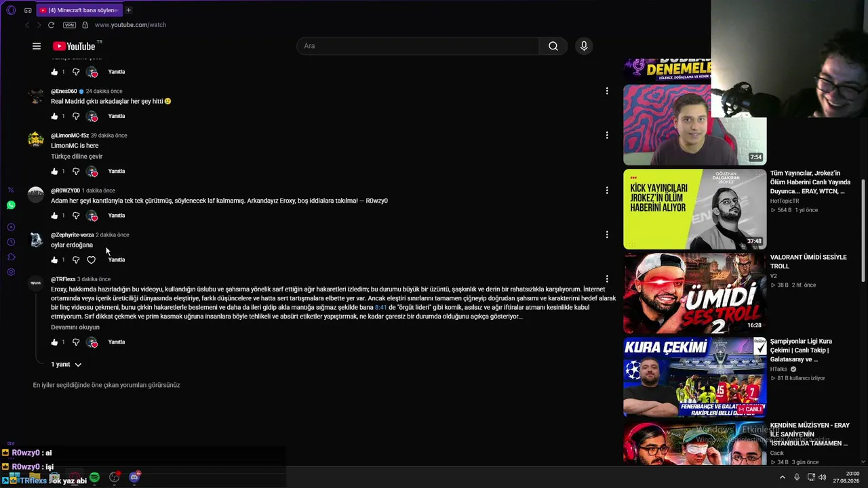Open Discord from the taskbar
The image size is (868, 488).
134,477
